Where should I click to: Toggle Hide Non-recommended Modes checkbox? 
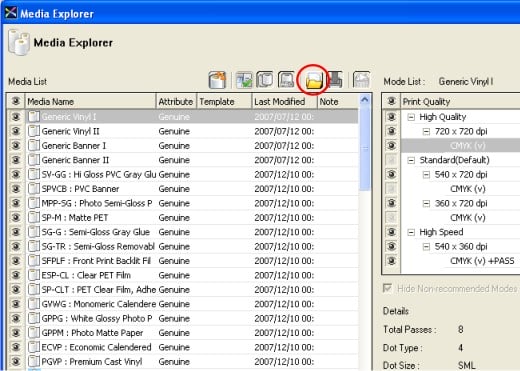tap(387, 288)
